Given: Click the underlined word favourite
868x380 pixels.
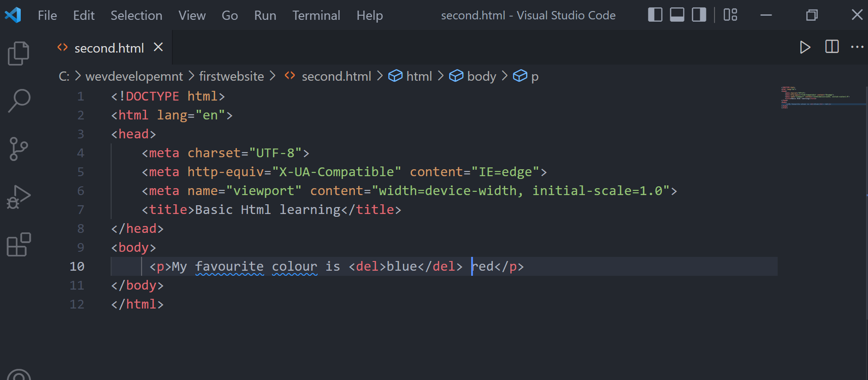Looking at the screenshot, I should click(230, 267).
